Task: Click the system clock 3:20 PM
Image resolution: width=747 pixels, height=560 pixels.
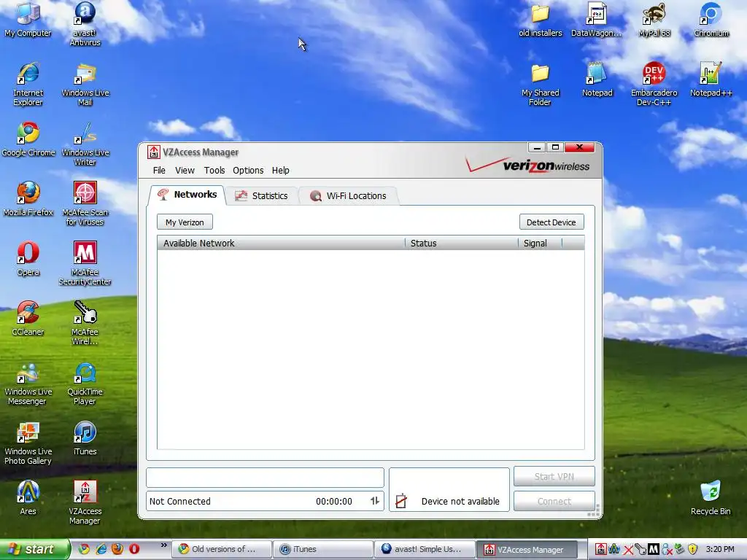Action: pos(720,550)
